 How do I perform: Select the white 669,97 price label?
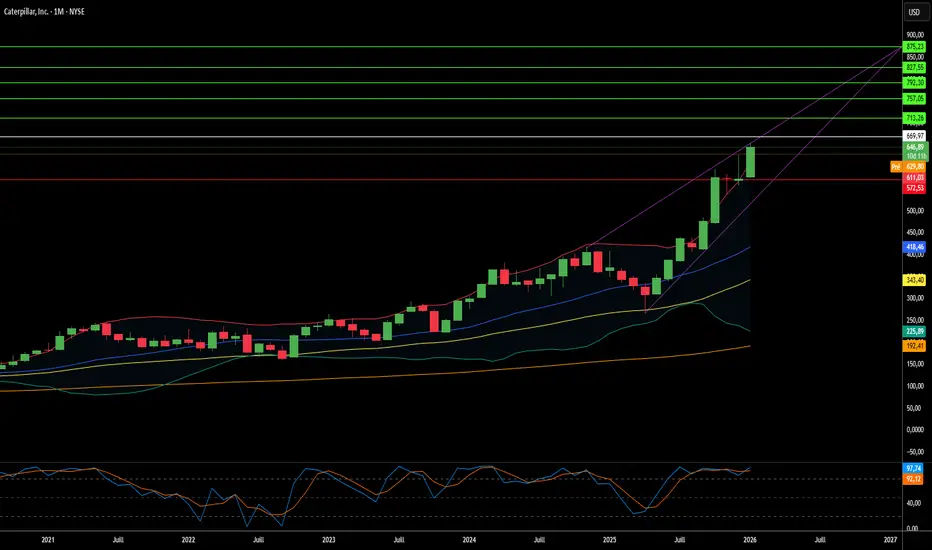coord(914,136)
